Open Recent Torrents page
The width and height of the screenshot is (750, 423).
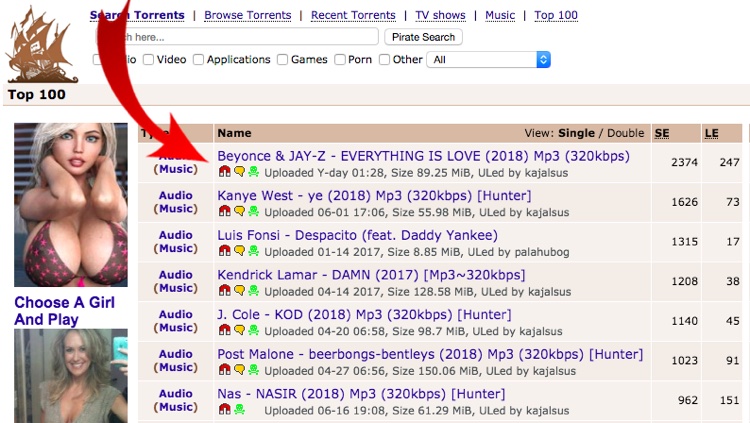click(x=353, y=15)
